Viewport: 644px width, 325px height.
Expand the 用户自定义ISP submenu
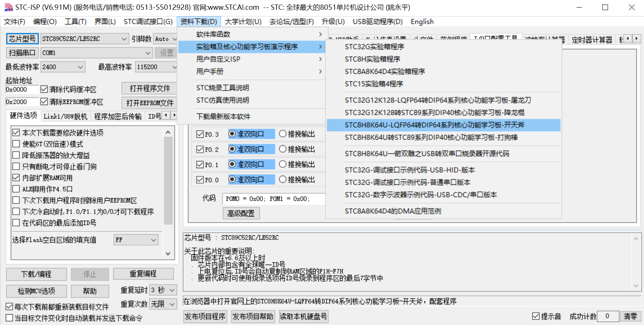pyautogui.click(x=252, y=59)
